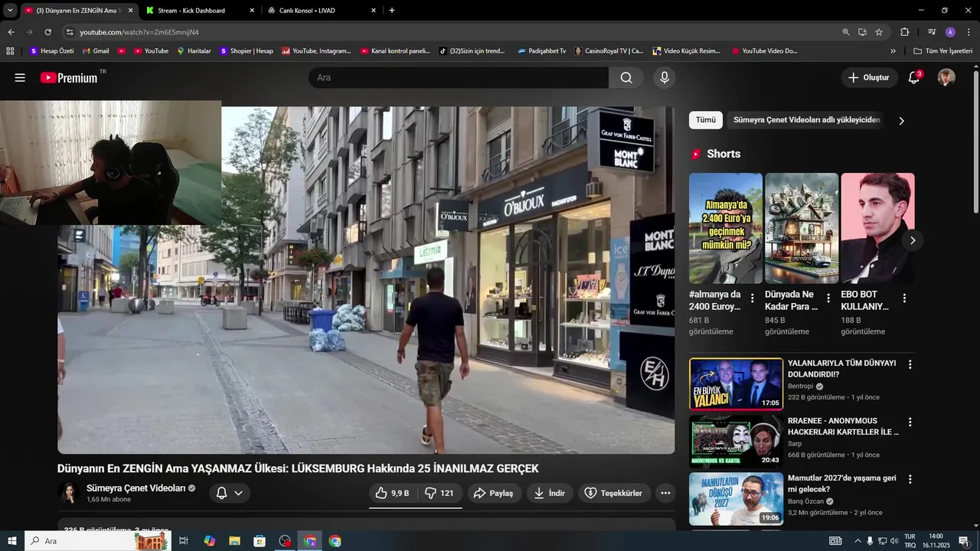Open more actions under the video

pyautogui.click(x=665, y=493)
